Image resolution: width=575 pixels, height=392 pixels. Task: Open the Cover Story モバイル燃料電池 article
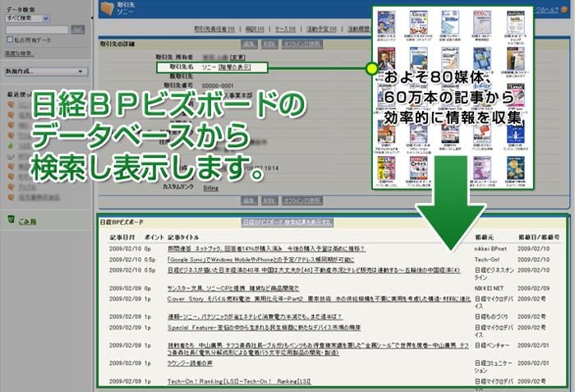click(x=319, y=299)
